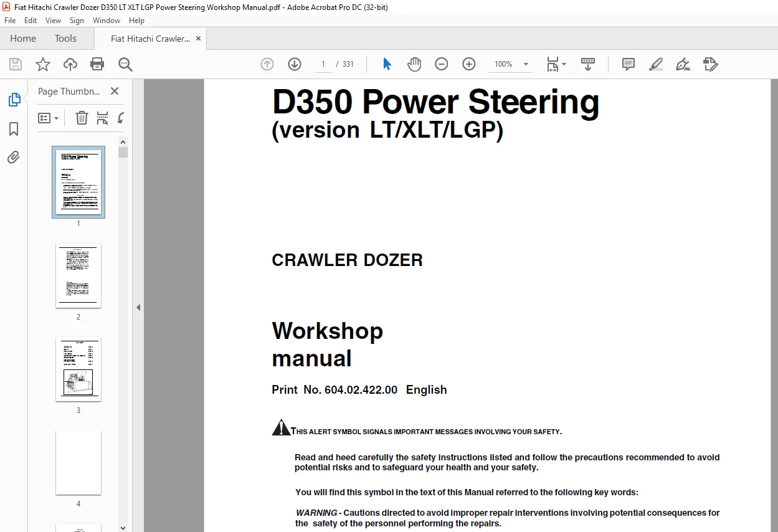Click the scrolling mode keyboard icon
This screenshot has height=532, width=778.
point(588,64)
